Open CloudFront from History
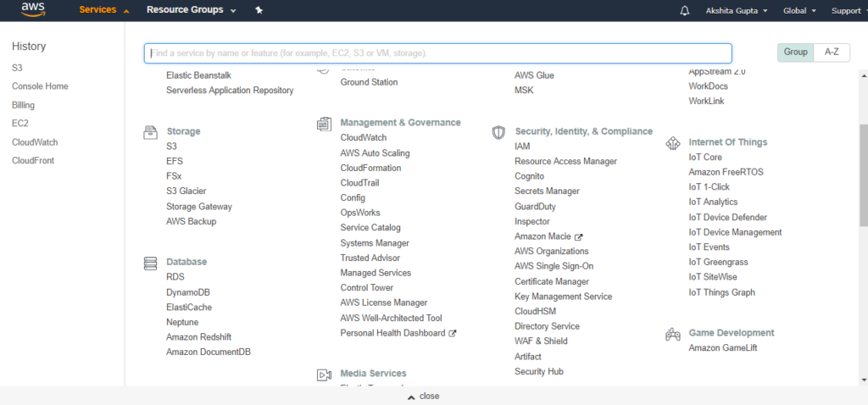Screen dimensions: 868x405 [x=33, y=160]
